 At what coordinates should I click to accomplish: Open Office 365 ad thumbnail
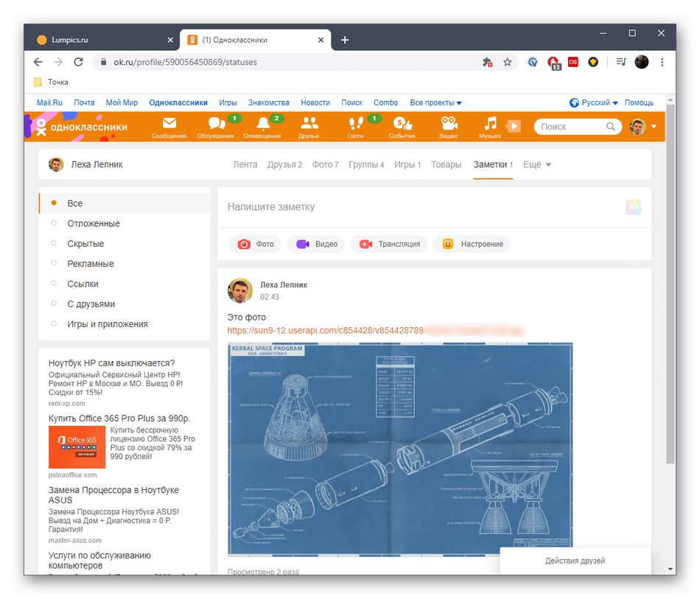tap(77, 446)
